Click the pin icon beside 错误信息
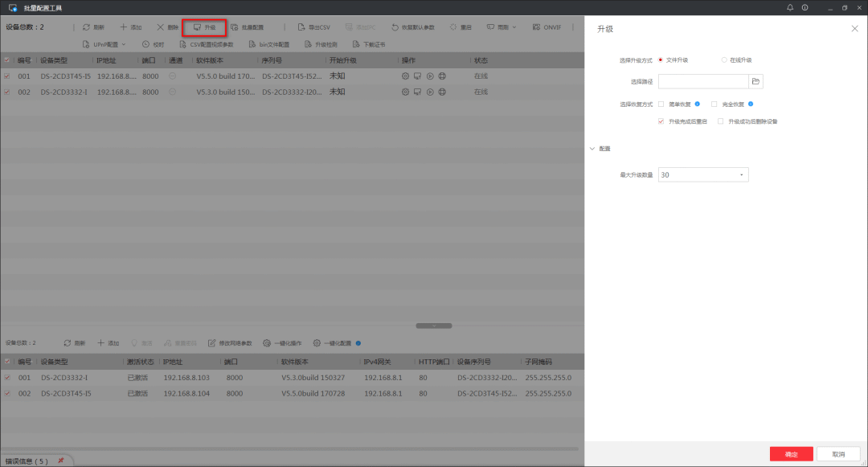 (60, 461)
